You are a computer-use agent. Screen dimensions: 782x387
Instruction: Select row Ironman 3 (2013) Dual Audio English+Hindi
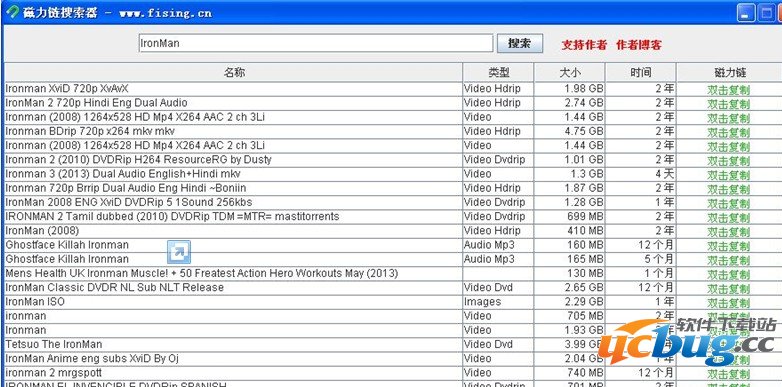click(393, 174)
